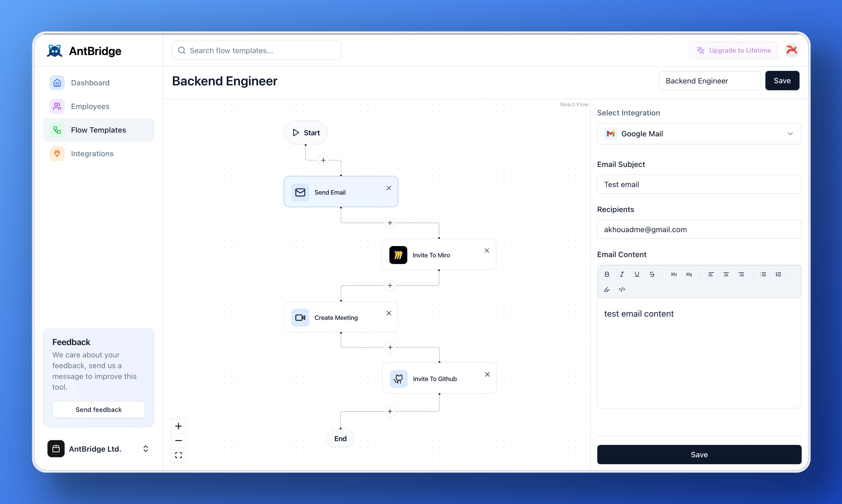
Task: Toggle bold formatting in email editor
Action: tap(607, 274)
